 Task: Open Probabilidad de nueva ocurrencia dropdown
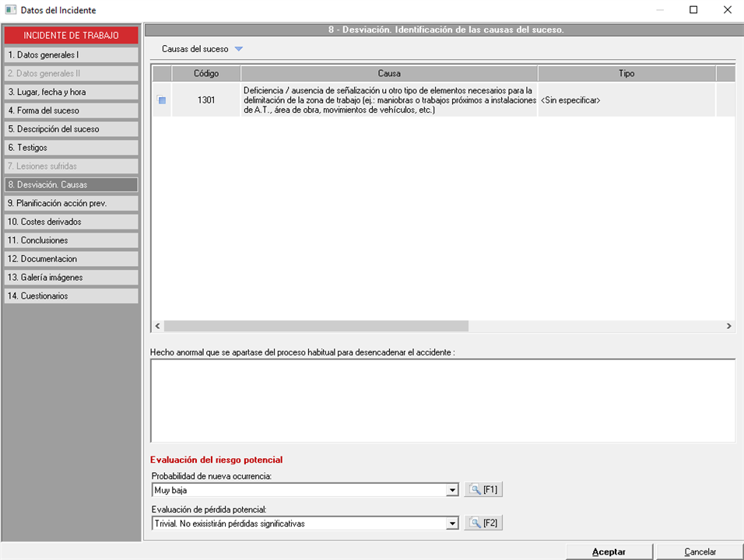tap(452, 491)
